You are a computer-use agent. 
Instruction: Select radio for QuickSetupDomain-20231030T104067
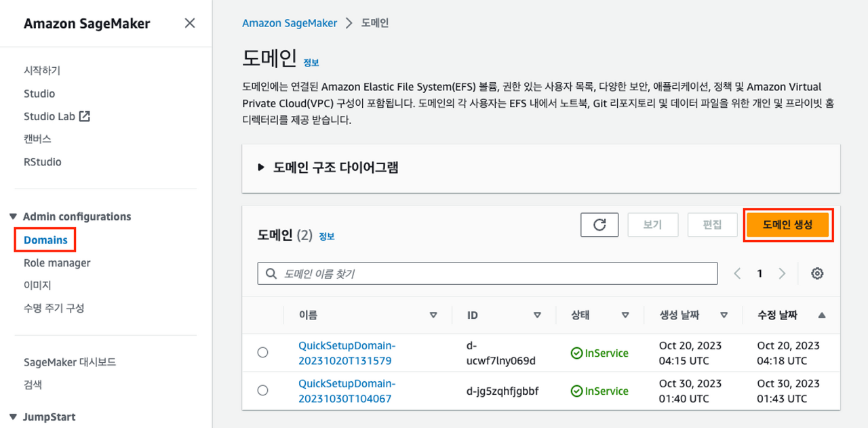pos(262,391)
